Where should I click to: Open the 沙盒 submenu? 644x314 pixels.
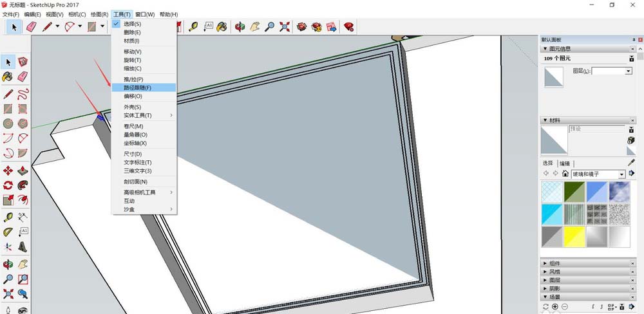[x=144, y=209]
